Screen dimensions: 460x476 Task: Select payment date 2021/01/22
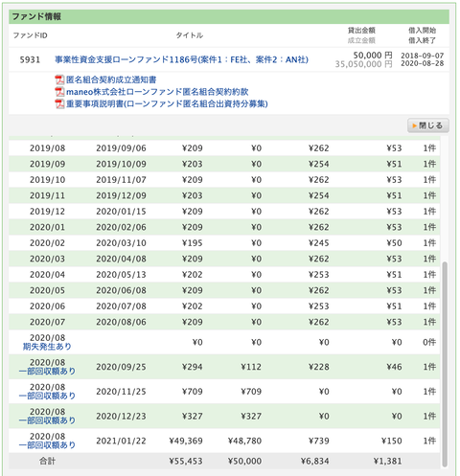[x=121, y=441]
